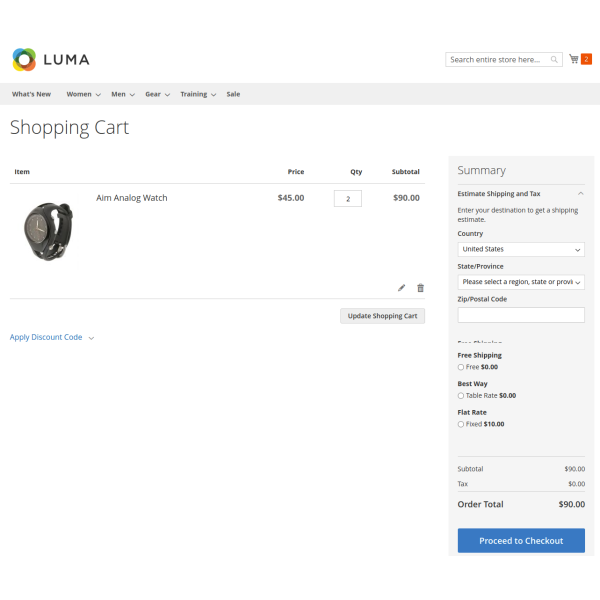
Task: Click the Aim Analog Watch thumbnail
Action: 47,231
